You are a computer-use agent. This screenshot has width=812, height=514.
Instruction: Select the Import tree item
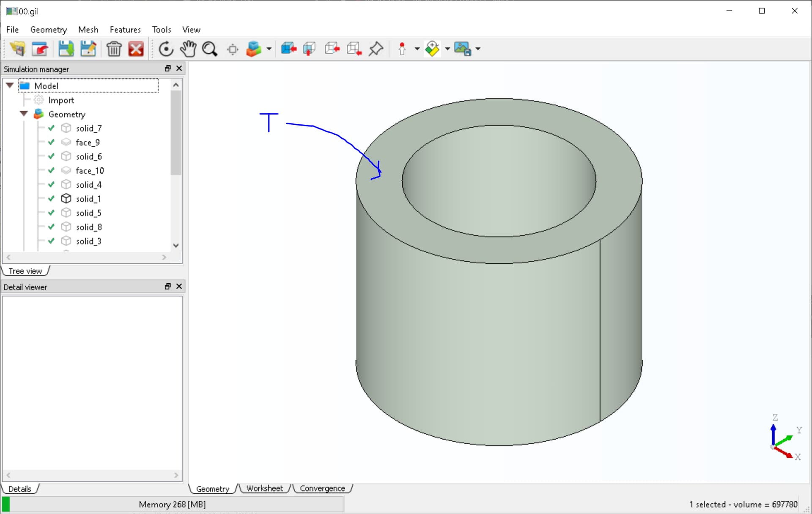click(61, 100)
